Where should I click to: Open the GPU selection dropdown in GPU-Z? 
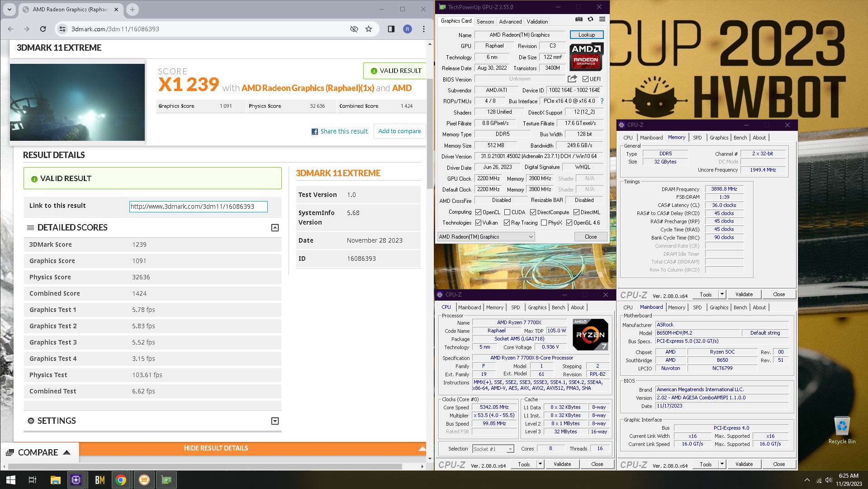point(486,237)
